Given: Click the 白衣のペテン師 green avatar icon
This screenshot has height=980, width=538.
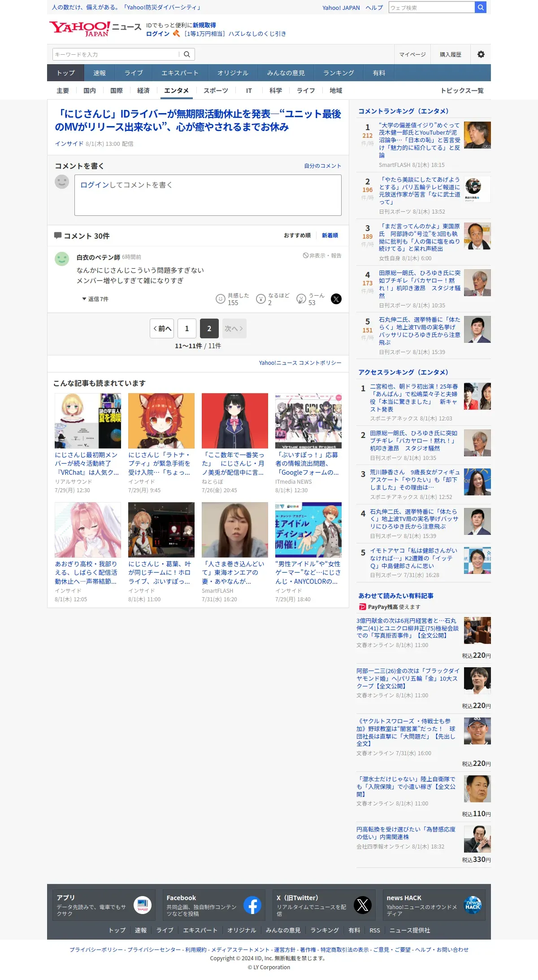Looking at the screenshot, I should [x=62, y=258].
